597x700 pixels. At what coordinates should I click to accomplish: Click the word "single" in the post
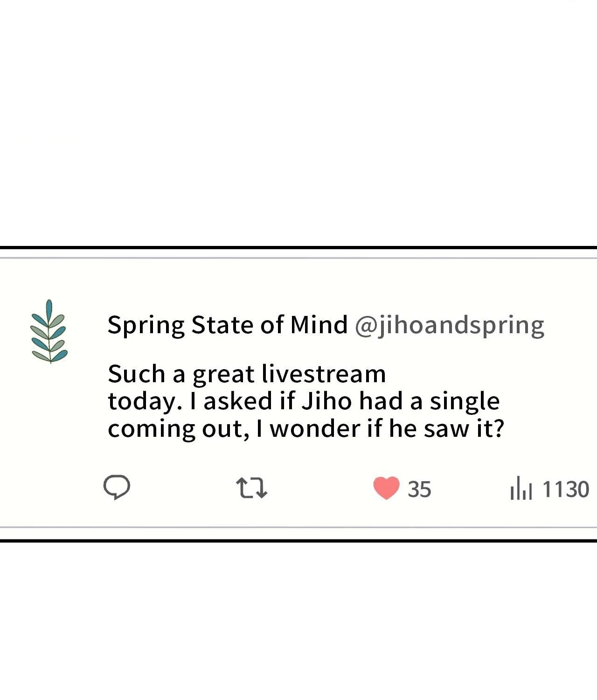[464, 402]
